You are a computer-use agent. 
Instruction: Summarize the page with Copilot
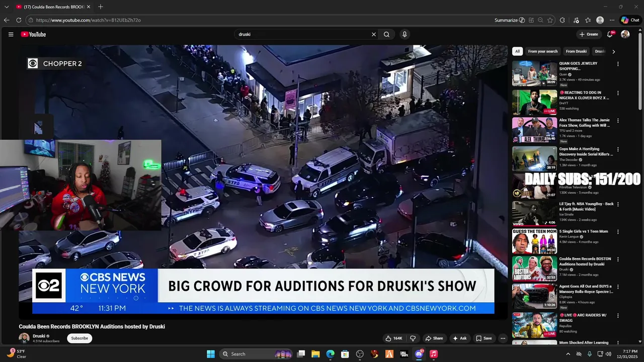coord(510,20)
